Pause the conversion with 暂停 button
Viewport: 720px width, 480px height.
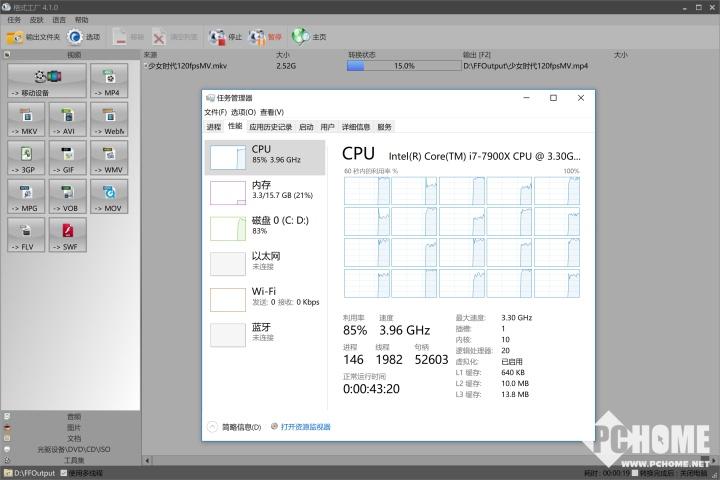click(x=264, y=37)
